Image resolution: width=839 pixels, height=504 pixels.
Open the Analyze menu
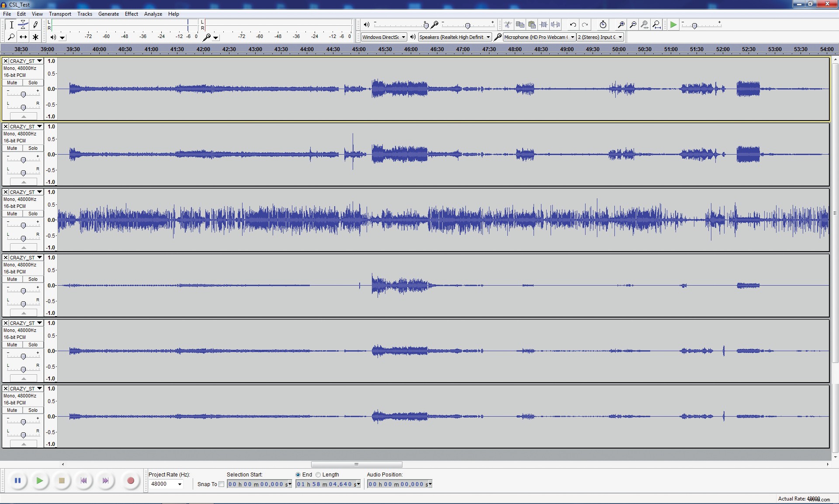click(x=153, y=14)
